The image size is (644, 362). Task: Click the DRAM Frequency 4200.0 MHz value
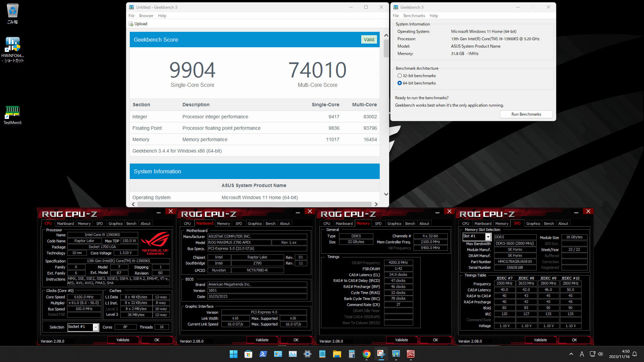[x=398, y=263]
